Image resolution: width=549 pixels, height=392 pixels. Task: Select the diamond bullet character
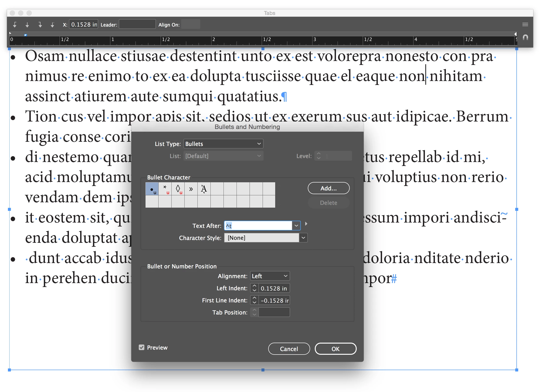178,189
